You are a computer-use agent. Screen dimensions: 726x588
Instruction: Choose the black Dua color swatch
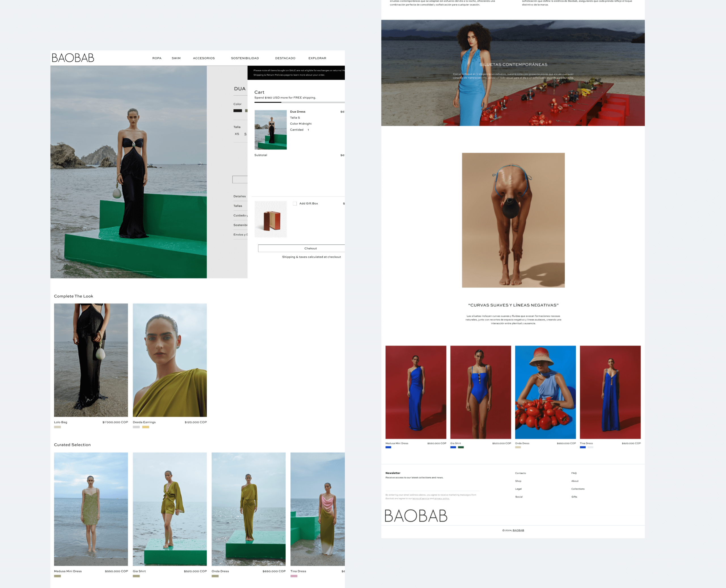pos(237,111)
